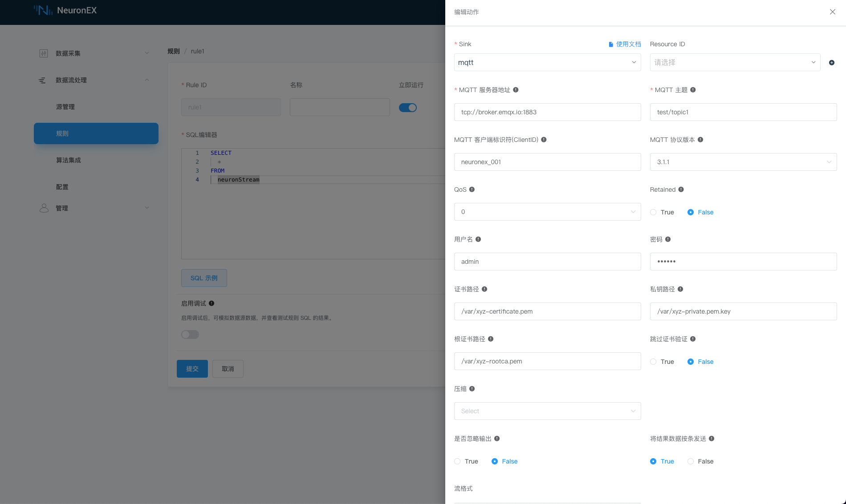The image size is (846, 504).
Task: Click the 提交 button
Action: point(192,368)
